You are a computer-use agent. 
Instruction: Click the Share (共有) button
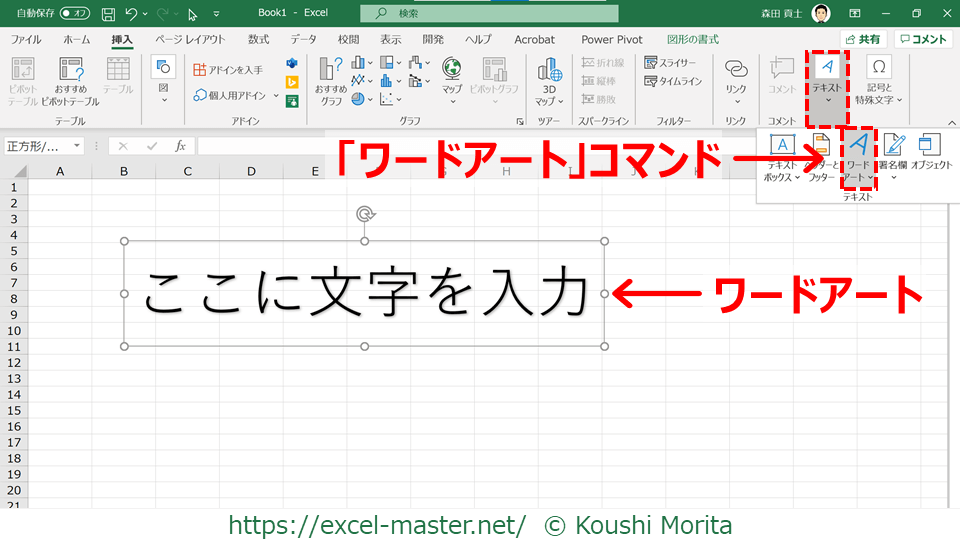click(x=864, y=39)
